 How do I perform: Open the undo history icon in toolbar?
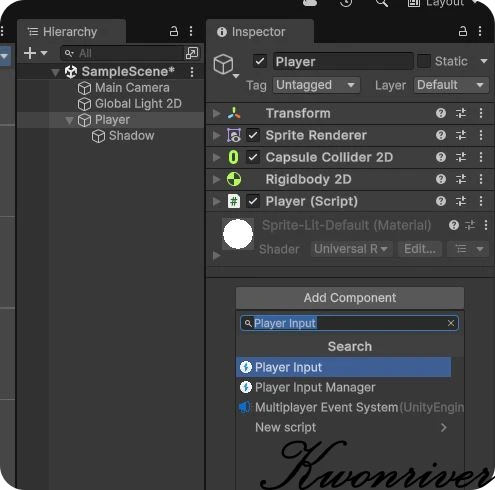click(x=346, y=3)
